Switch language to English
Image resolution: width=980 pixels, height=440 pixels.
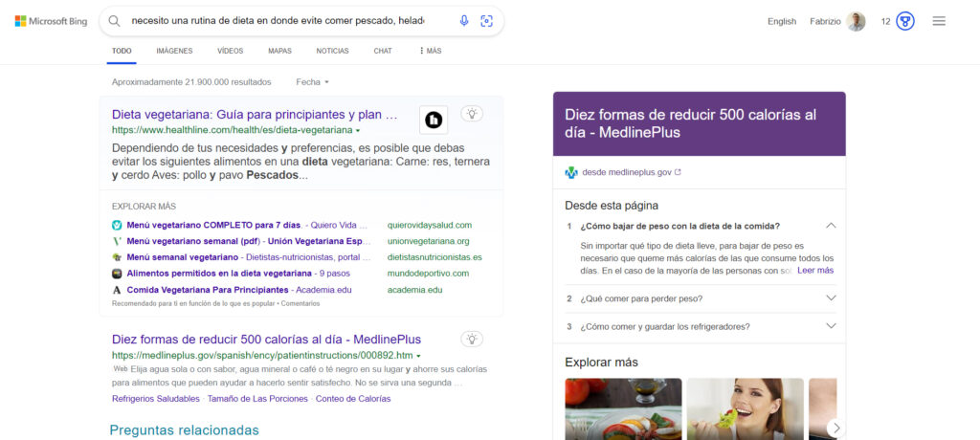coord(781,21)
